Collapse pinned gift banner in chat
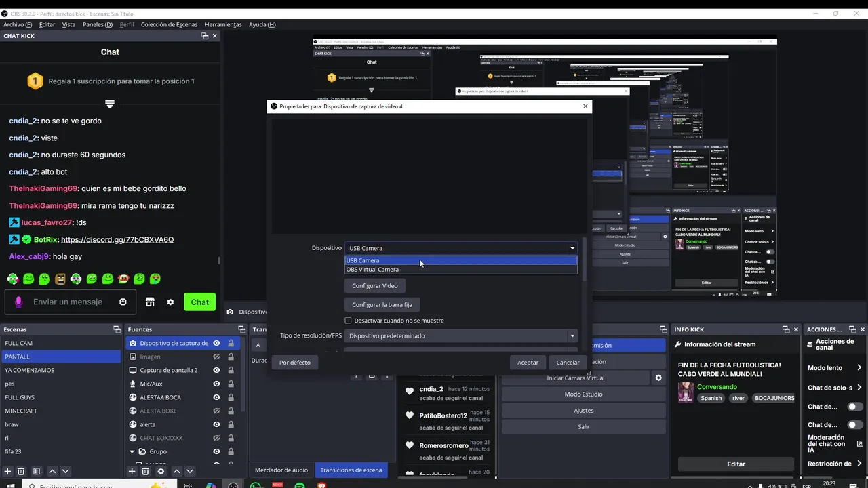This screenshot has height=488, width=868. (110, 104)
